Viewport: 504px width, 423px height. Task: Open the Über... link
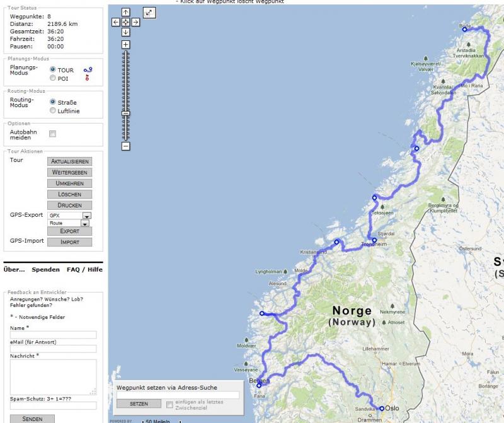pos(14,270)
